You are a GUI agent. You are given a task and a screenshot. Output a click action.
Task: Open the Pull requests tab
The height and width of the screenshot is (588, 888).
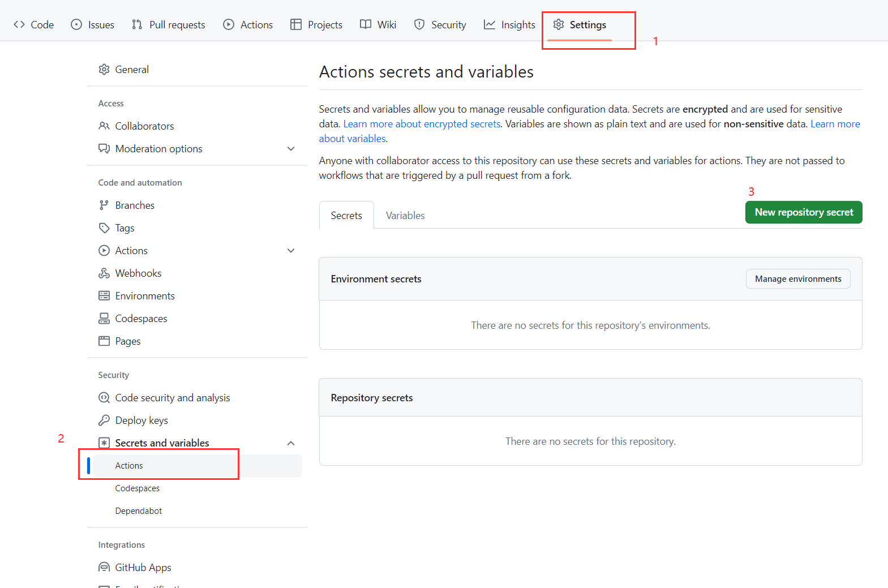point(168,24)
